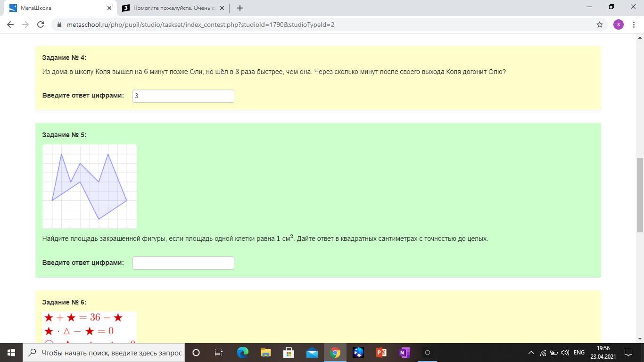This screenshot has height=362, width=644.
Task: Open the dark blue star app in taskbar
Action: click(358, 353)
